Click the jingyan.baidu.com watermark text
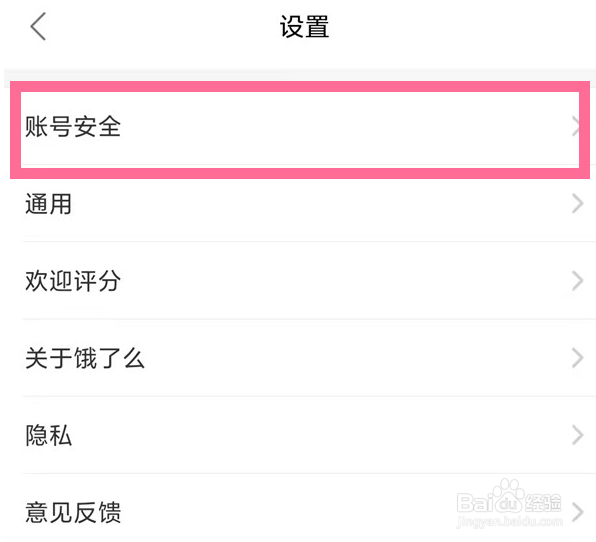 coord(509,521)
